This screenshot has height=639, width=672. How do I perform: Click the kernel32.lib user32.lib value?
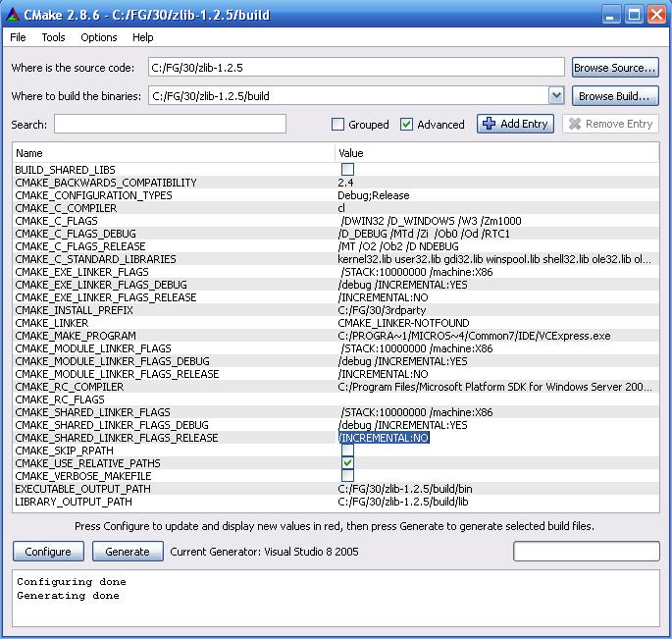point(494,259)
